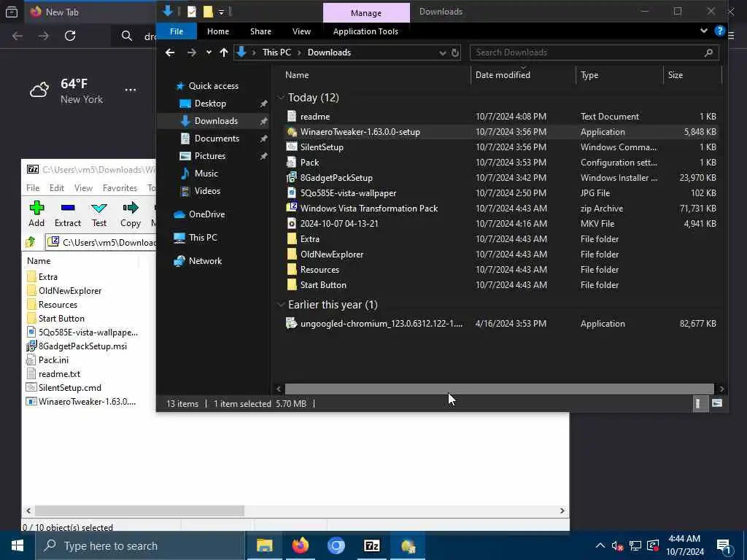Open weather widget options menu

coord(130,90)
